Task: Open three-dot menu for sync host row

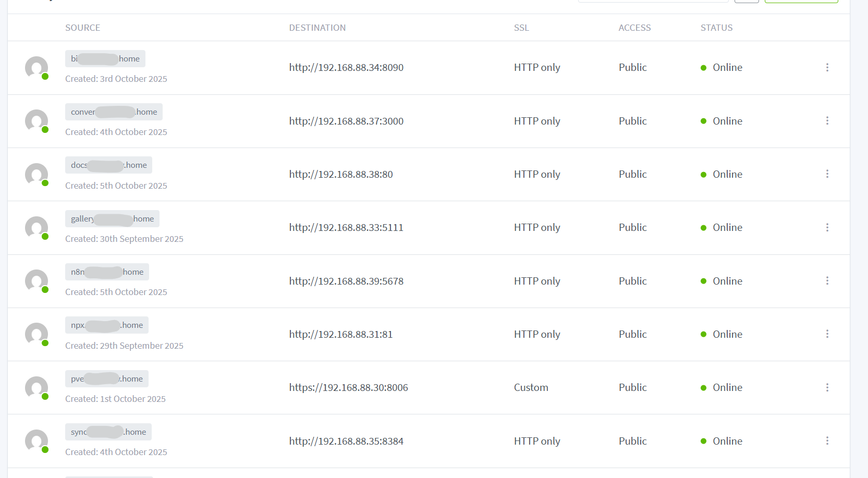Action: (827, 441)
